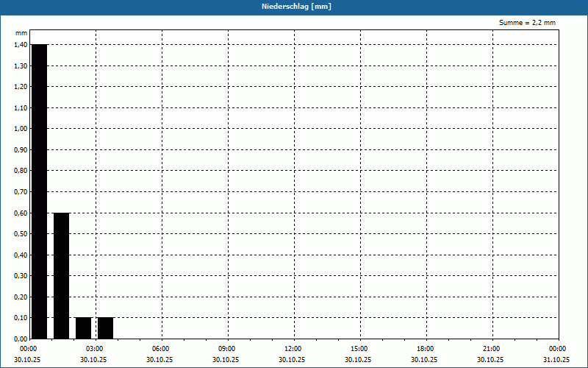588x368 pixels.
Task: Select the 03:00 time axis label
Action: [94, 349]
